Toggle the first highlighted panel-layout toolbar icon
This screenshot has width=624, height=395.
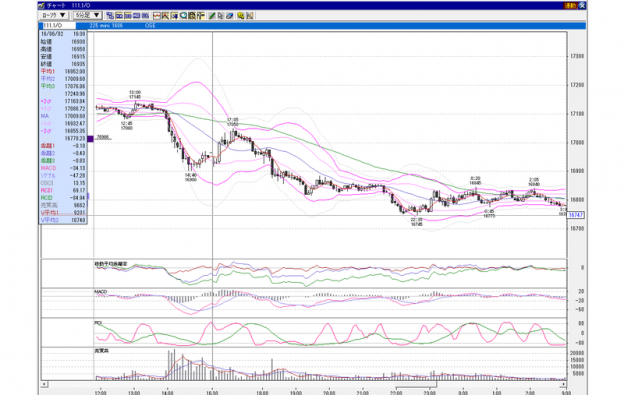tap(119, 16)
